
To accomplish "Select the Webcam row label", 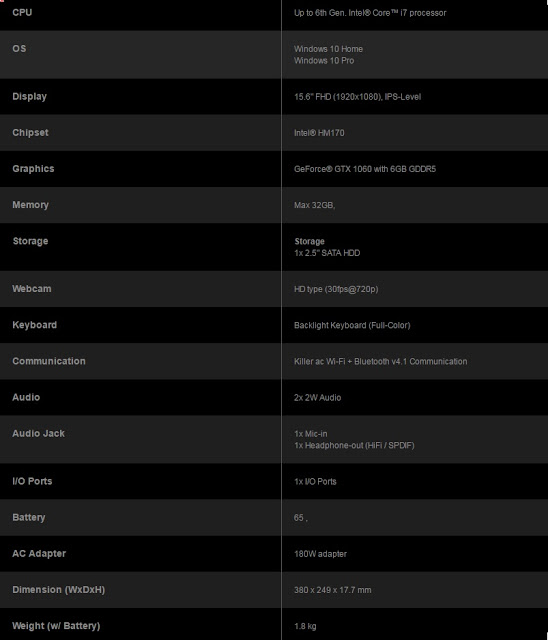I will coord(32,289).
